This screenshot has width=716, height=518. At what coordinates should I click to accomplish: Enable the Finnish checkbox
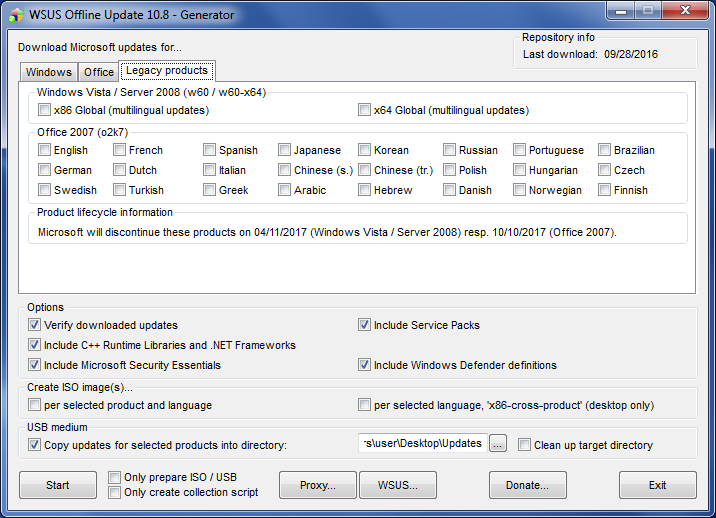(604, 190)
